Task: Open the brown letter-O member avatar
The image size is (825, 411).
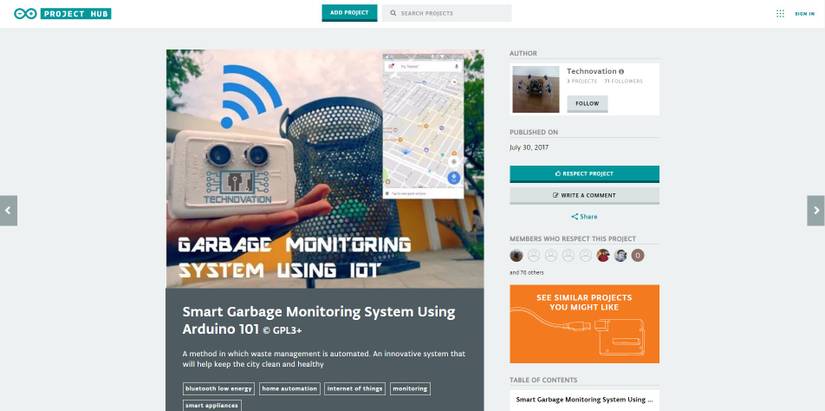Action: 638,256
